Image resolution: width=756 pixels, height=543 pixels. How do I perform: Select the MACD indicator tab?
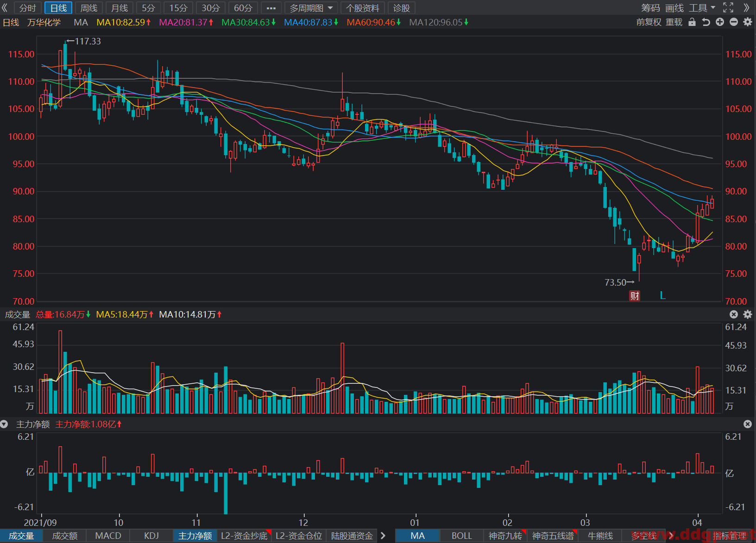108,536
